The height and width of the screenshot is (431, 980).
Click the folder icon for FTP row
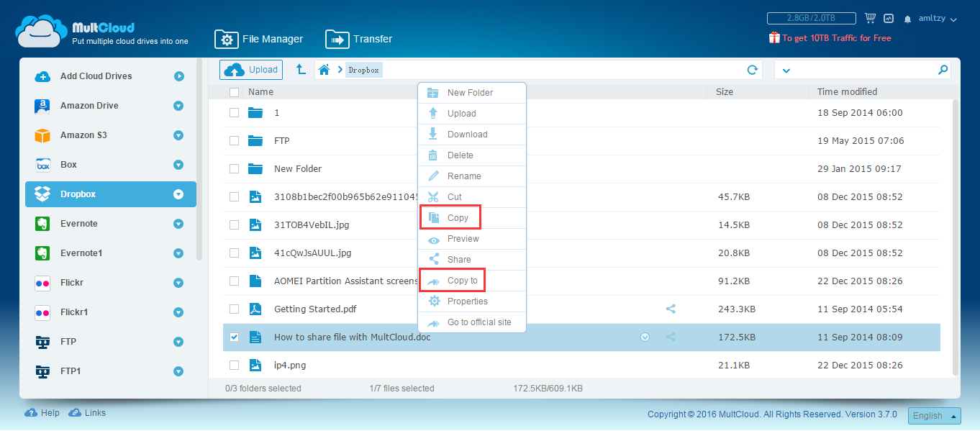(255, 141)
